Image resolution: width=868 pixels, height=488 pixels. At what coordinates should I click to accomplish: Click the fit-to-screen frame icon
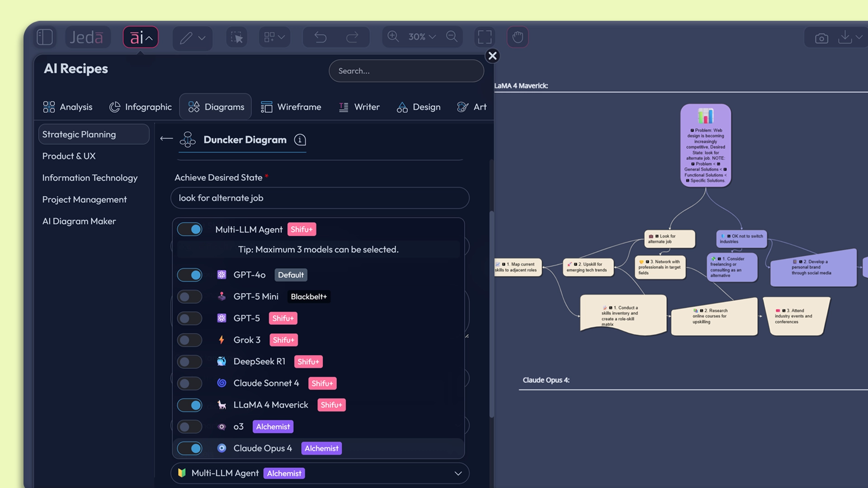485,37
